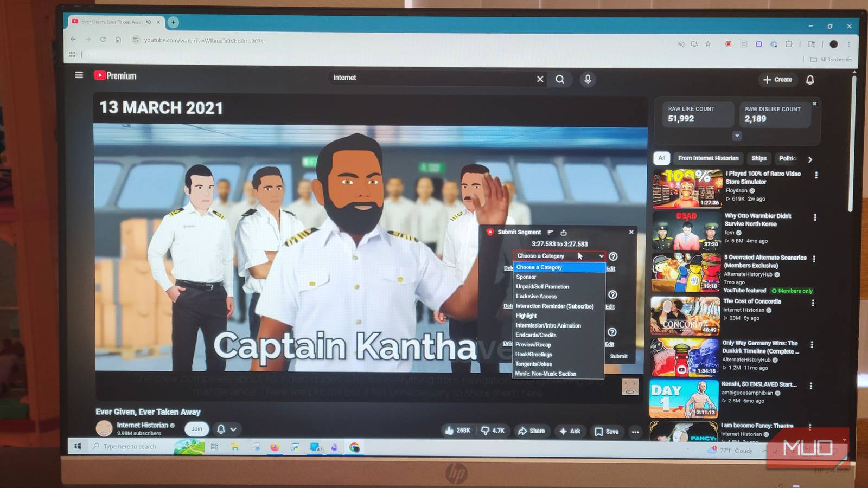Image resolution: width=868 pixels, height=488 pixels.
Task: Show more filter chips with right chevron
Action: click(x=810, y=159)
